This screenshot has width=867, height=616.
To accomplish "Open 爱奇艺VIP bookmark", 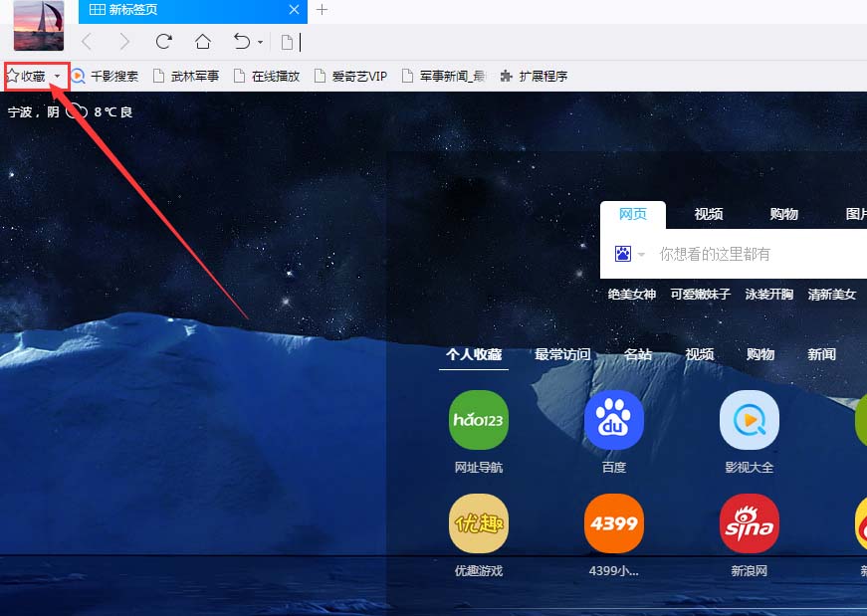I will coord(350,76).
